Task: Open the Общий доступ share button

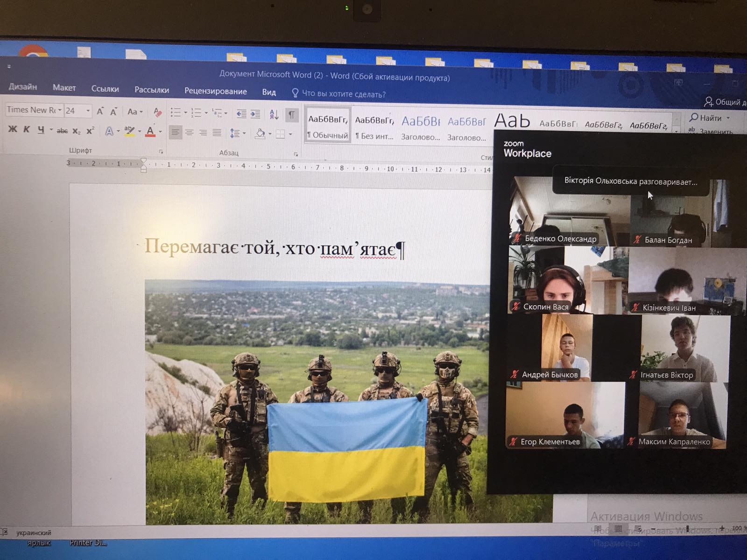Action: pos(725,102)
